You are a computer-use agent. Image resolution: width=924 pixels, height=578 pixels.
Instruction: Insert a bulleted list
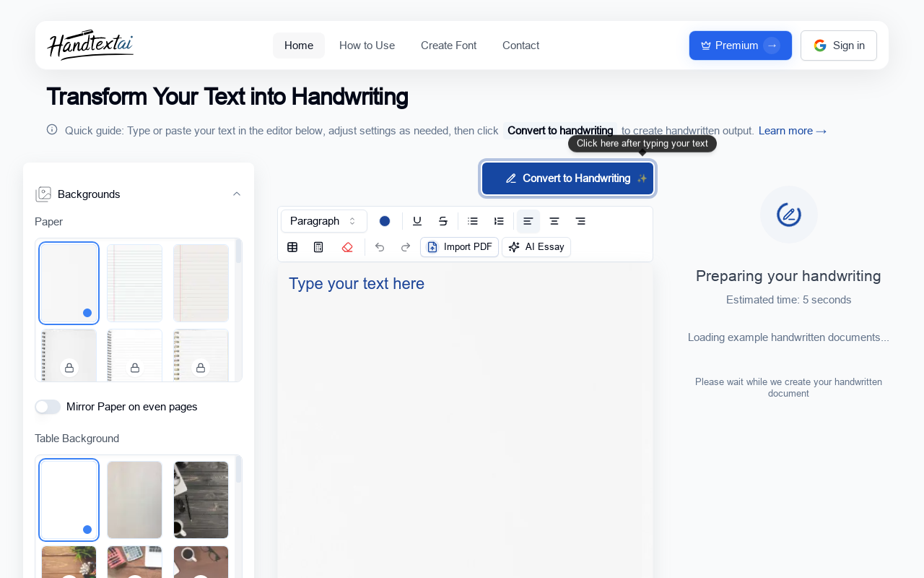(473, 221)
